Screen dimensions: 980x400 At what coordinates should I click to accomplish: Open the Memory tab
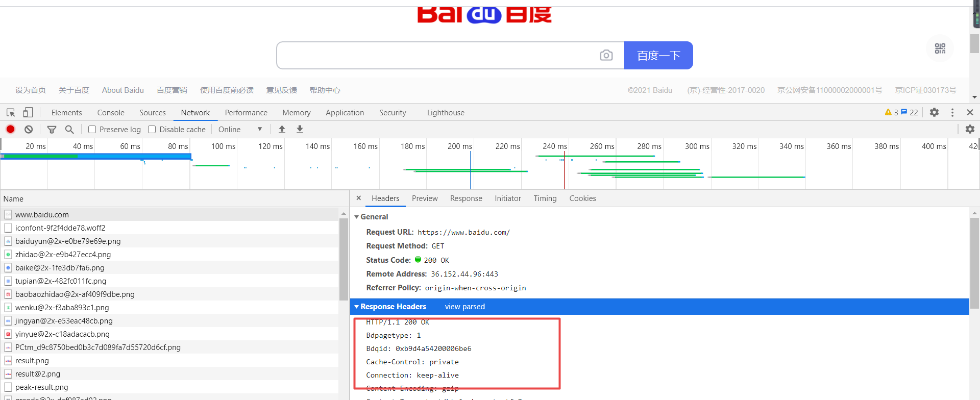click(297, 113)
